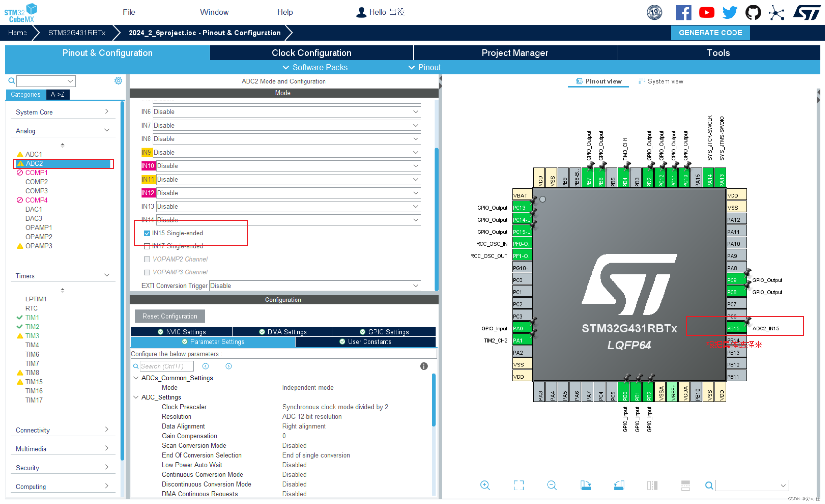
Task: Open the GitHub icon link
Action: pyautogui.click(x=753, y=12)
